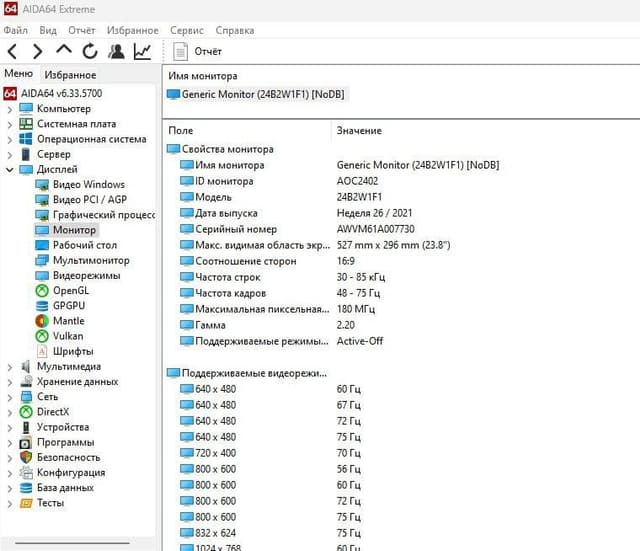The image size is (640, 551).
Task: Collapse the Дисплей tree node
Action: click(x=10, y=170)
